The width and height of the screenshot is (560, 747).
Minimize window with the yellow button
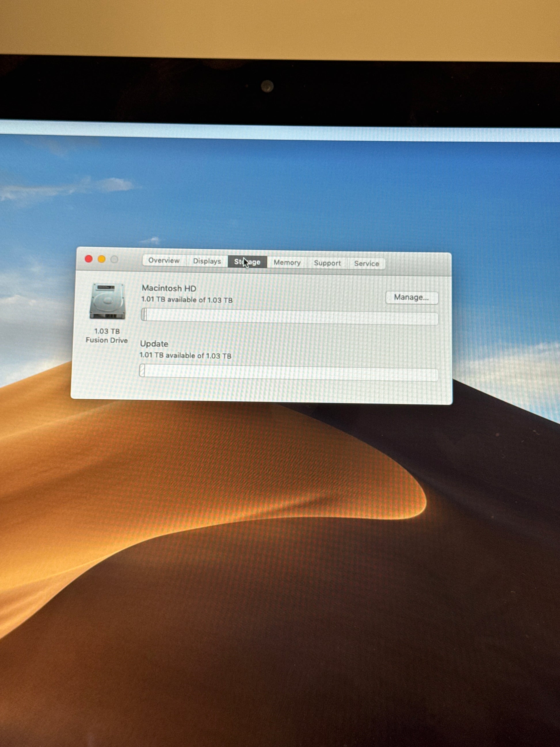click(102, 259)
